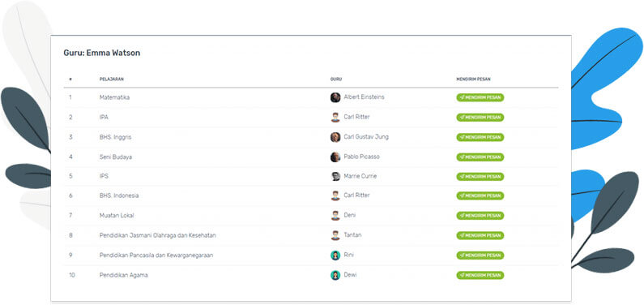Screen dimensions: 644x305
Task: Click Tantan's avatar icon
Action: click(335, 235)
